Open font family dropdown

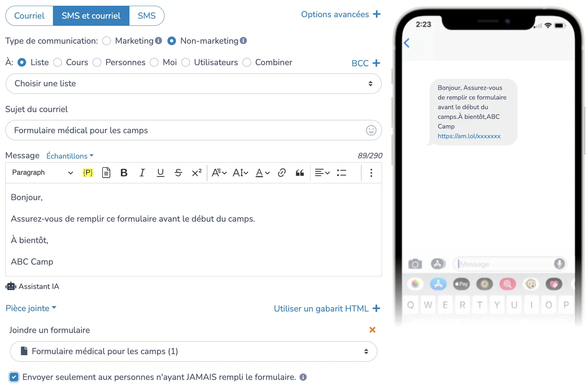point(219,173)
